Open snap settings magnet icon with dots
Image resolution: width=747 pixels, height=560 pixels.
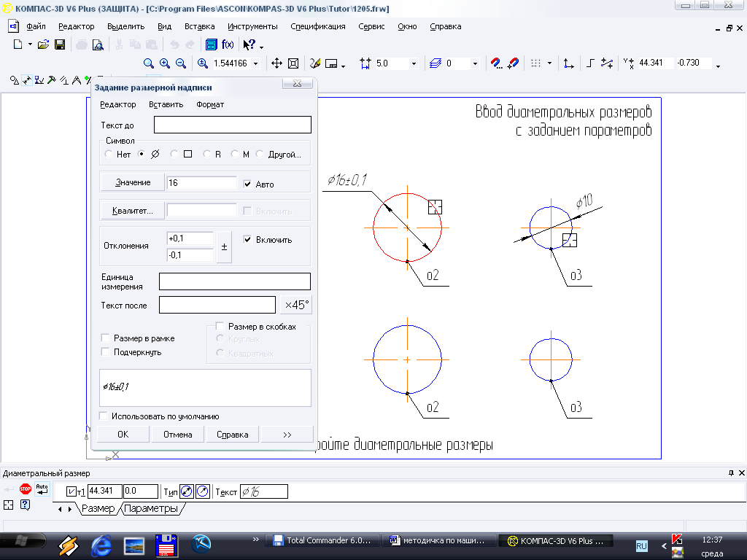[x=496, y=63]
